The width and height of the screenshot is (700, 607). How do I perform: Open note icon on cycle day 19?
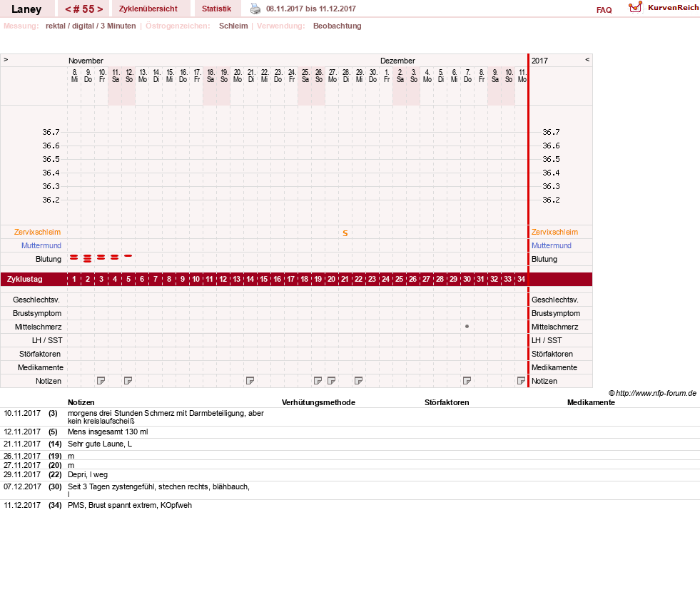pos(318,381)
